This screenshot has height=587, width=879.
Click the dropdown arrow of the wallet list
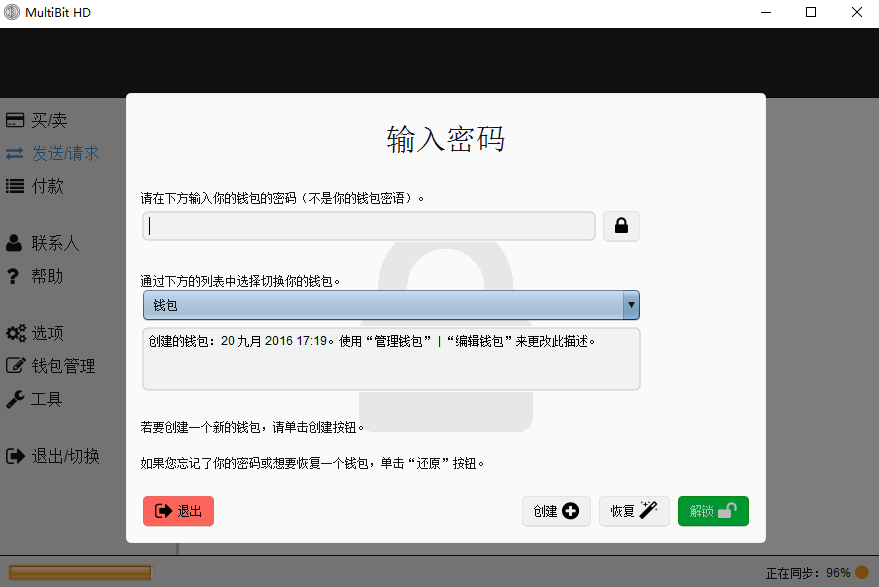pyautogui.click(x=631, y=305)
